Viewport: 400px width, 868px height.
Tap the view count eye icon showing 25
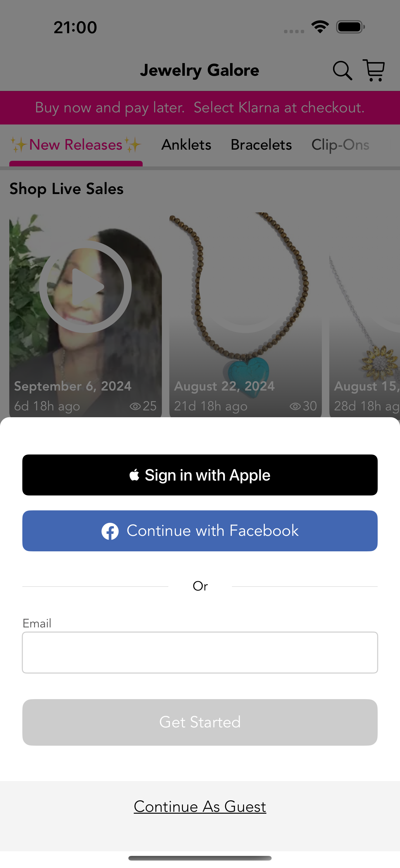[135, 406]
